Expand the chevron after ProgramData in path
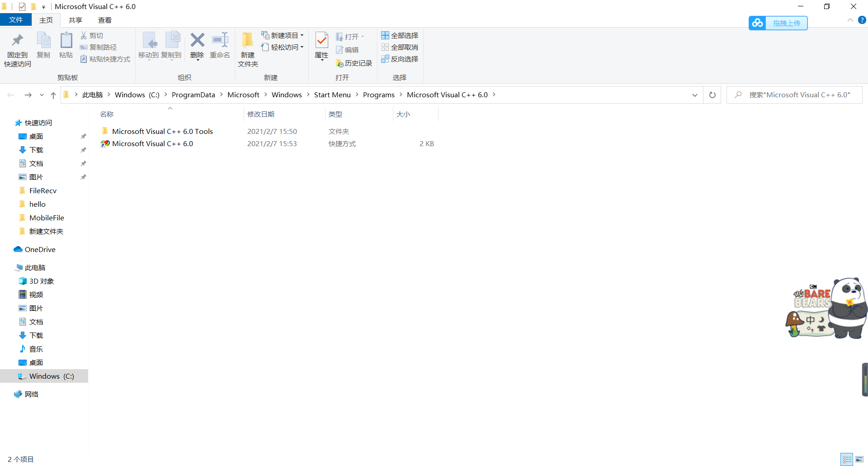Image resolution: width=868 pixels, height=466 pixels. pos(222,95)
